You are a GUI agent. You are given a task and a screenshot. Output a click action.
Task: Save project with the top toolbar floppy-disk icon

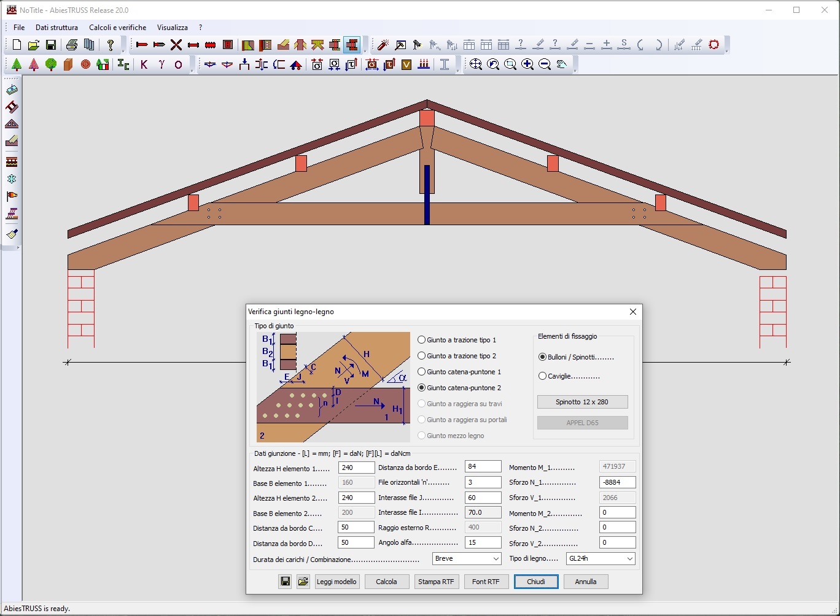point(51,45)
